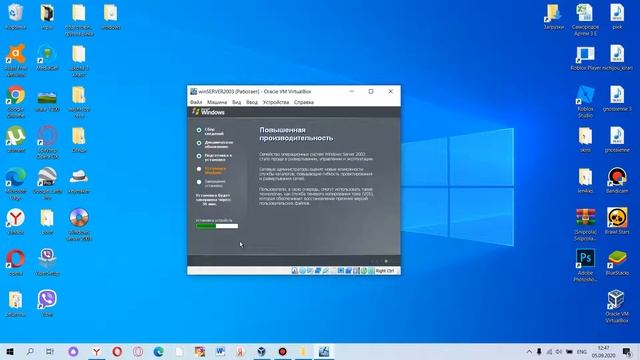Image resolution: width=640 pixels, height=360 pixels.
Task: Select the Viber desktop shortcut
Action: point(47,303)
